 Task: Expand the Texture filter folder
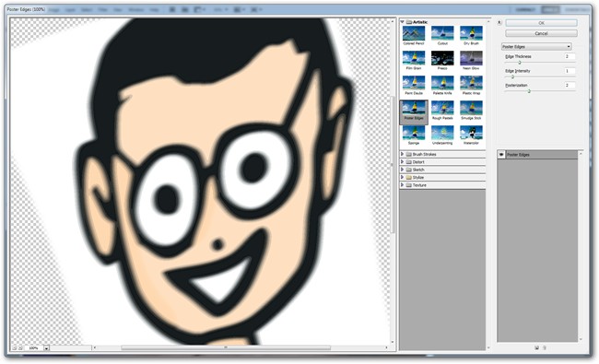403,185
